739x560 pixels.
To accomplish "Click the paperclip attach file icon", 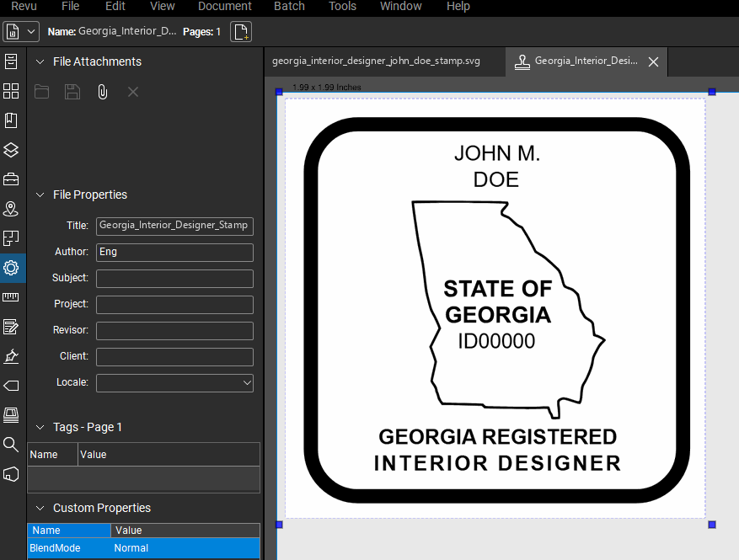I will (x=102, y=92).
